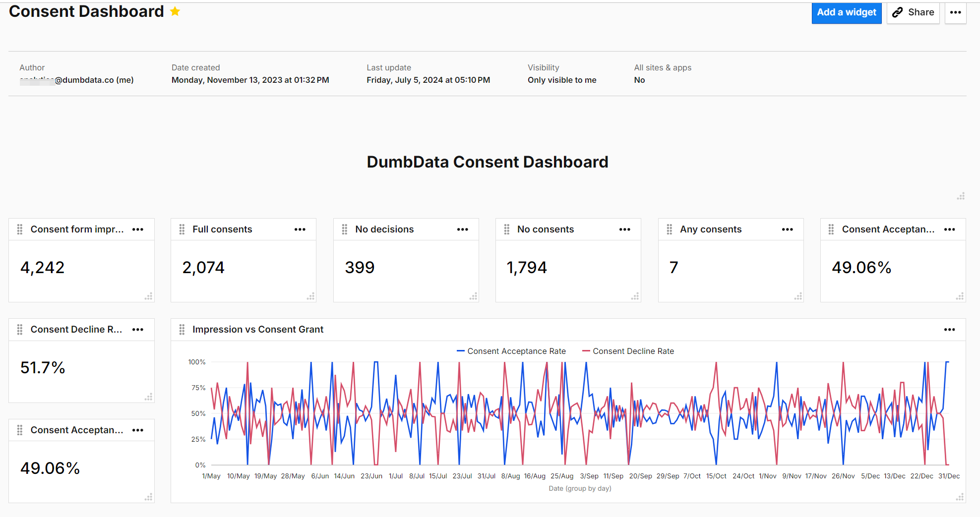
Task: Open Impression vs Consent Grant chart menu
Action: tap(950, 329)
